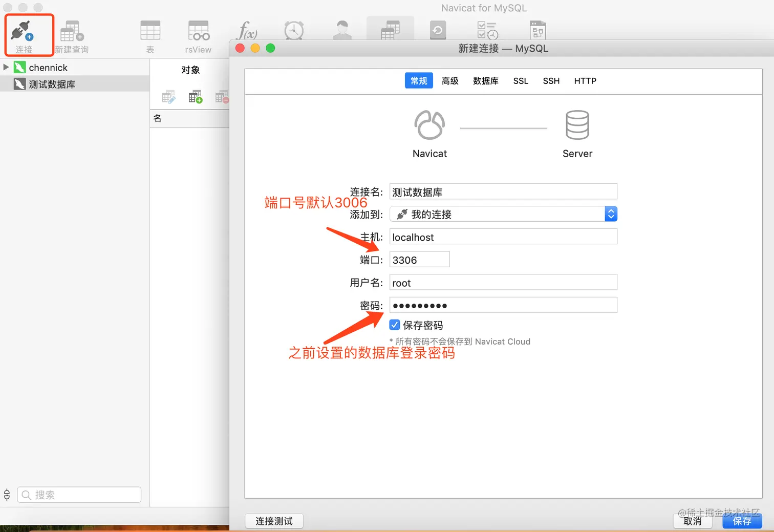Click the 主机 localhost input field
Screen dimensions: 774x532
(x=503, y=237)
